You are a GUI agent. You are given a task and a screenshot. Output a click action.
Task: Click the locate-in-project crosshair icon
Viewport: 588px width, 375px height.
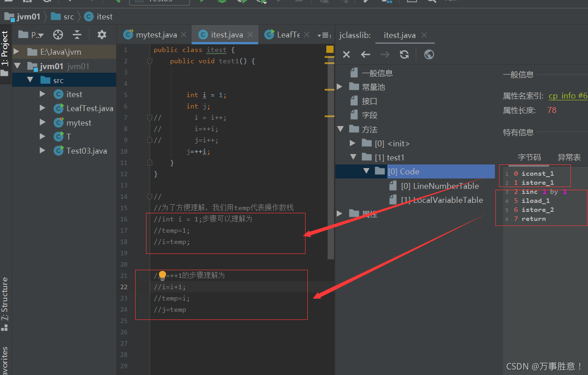(58, 35)
